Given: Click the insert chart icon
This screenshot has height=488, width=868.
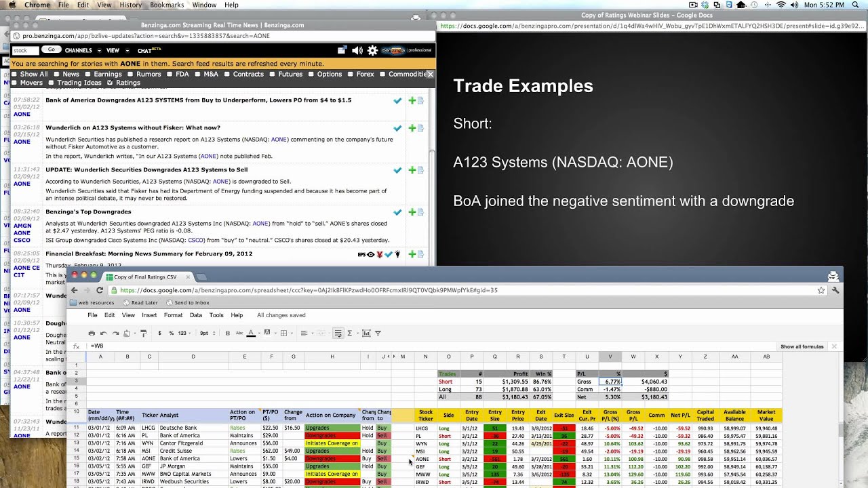Looking at the screenshot, I should coord(366,333).
